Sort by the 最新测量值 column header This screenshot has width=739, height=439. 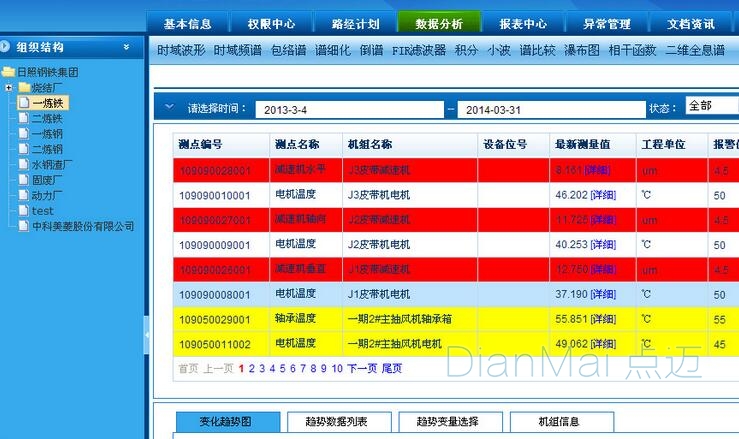(583, 144)
